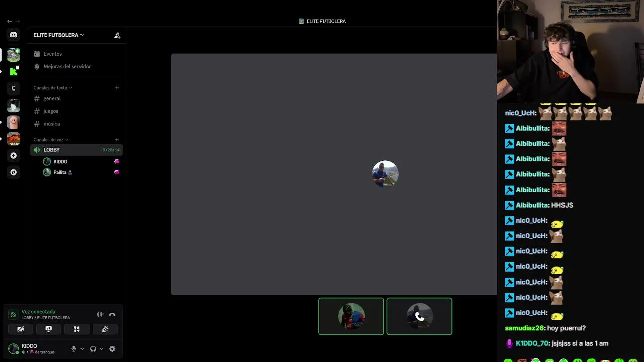Open the #juegos text channel
The width and height of the screenshot is (644, 362).
(x=76, y=111)
